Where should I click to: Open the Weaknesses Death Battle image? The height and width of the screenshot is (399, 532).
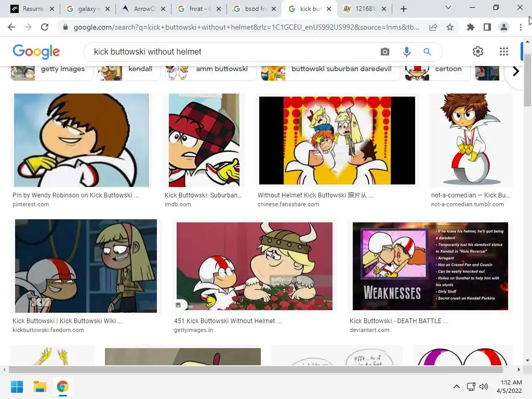coord(430,266)
